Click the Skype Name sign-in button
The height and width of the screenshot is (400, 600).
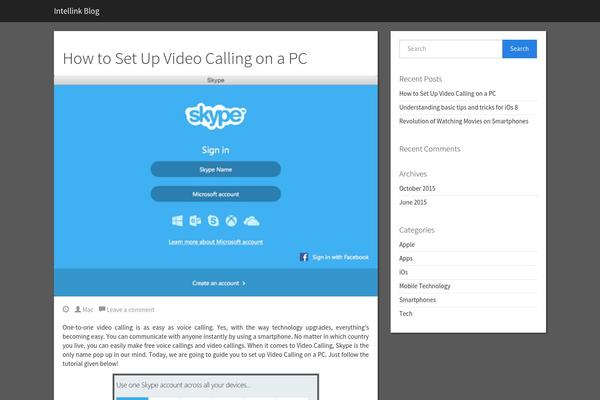point(216,169)
